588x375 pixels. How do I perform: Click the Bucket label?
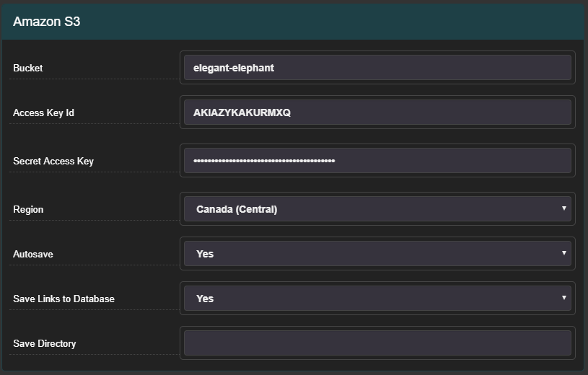coord(27,68)
